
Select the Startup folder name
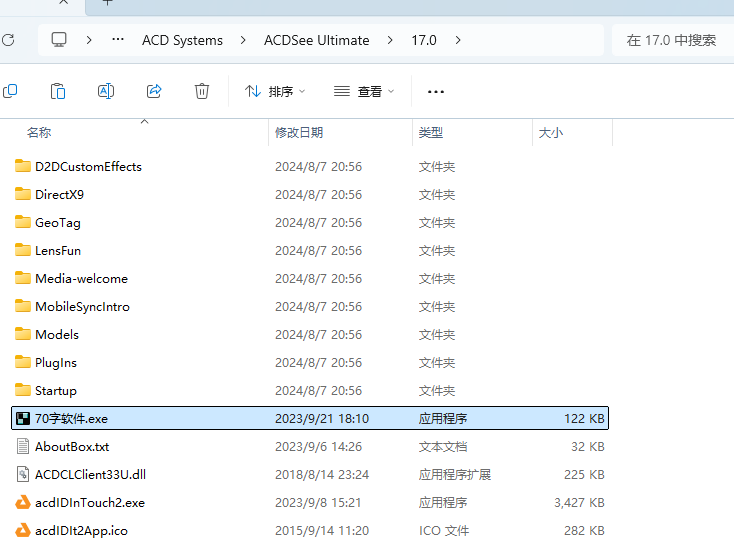tap(56, 391)
